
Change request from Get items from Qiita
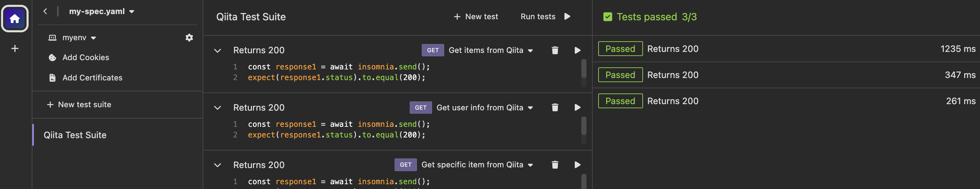[490, 51]
